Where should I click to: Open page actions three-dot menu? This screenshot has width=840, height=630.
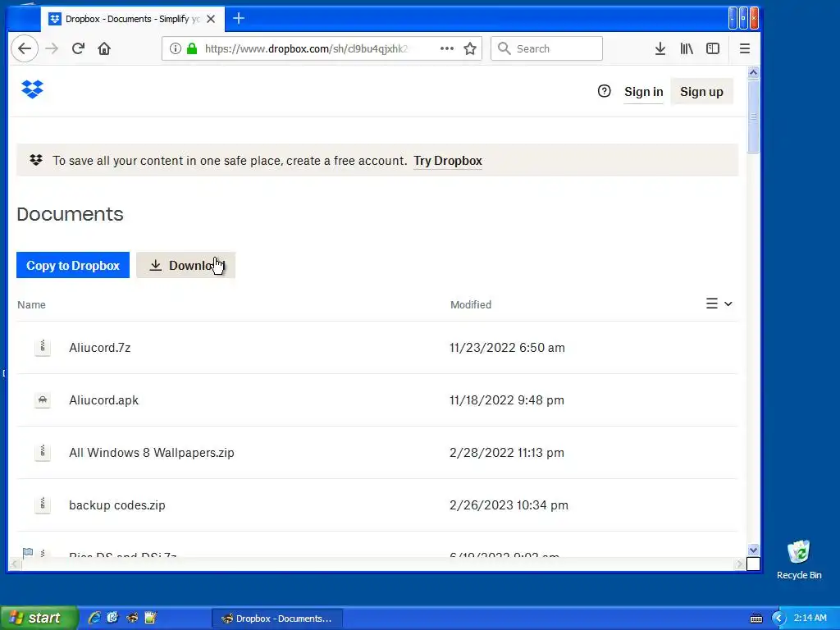pyautogui.click(x=447, y=48)
